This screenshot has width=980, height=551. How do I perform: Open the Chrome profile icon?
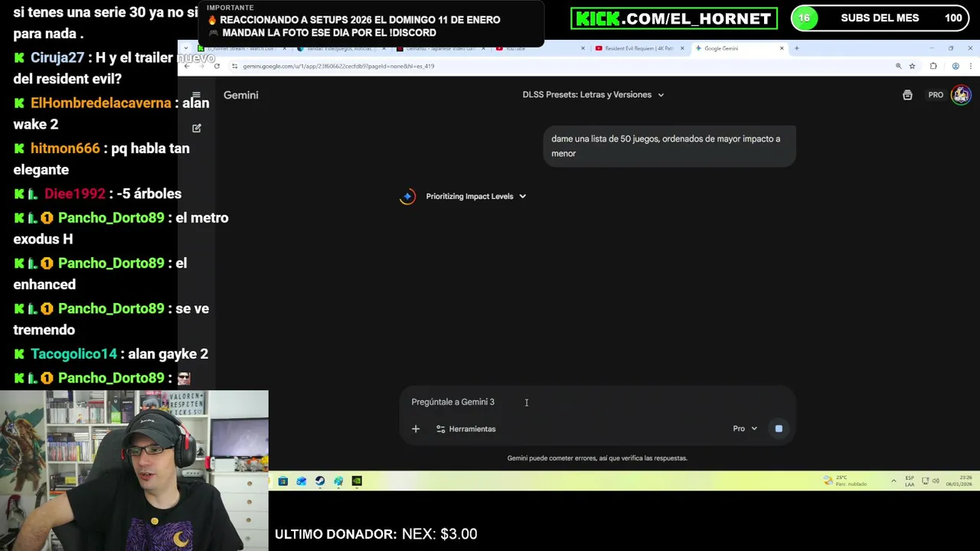tap(955, 67)
